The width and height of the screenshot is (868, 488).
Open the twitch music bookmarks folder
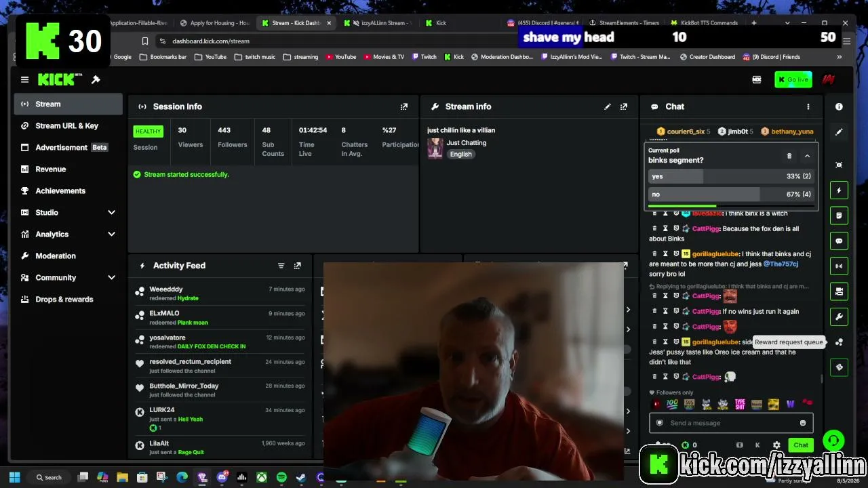[x=255, y=57]
